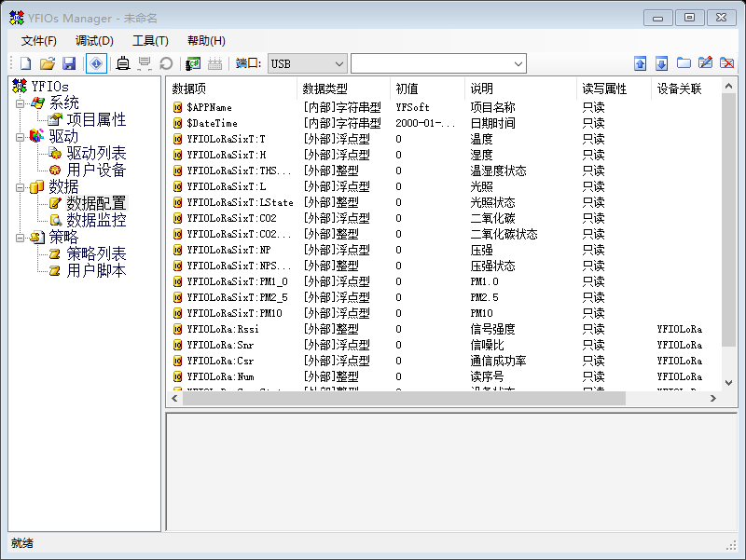The width and height of the screenshot is (746, 560).
Task: Sort by the 数据类型 column header
Action: 343,89
